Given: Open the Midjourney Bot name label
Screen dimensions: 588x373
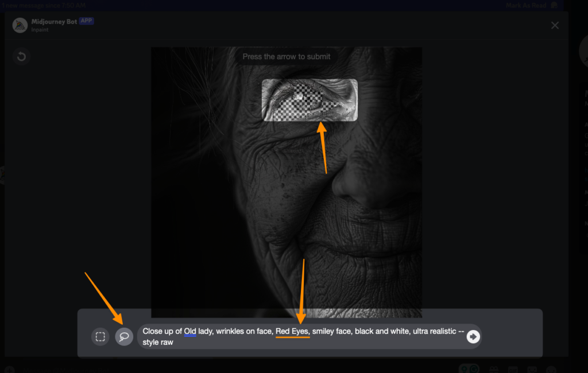Looking at the screenshot, I should [53, 21].
